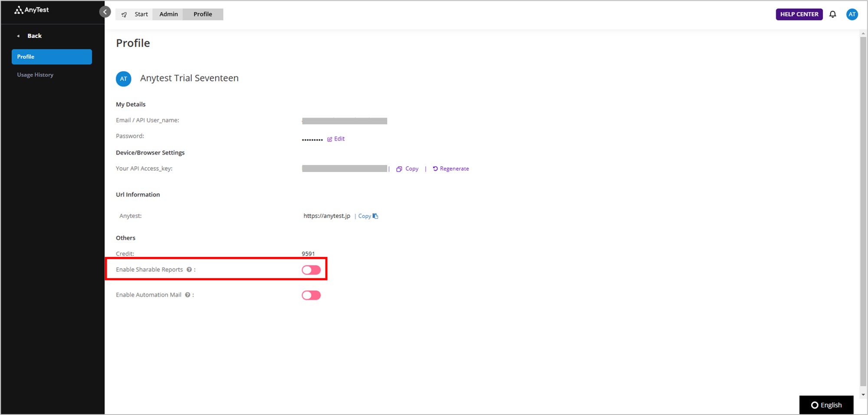868x415 pixels.
Task: Copy the API Access_key
Action: coord(407,169)
